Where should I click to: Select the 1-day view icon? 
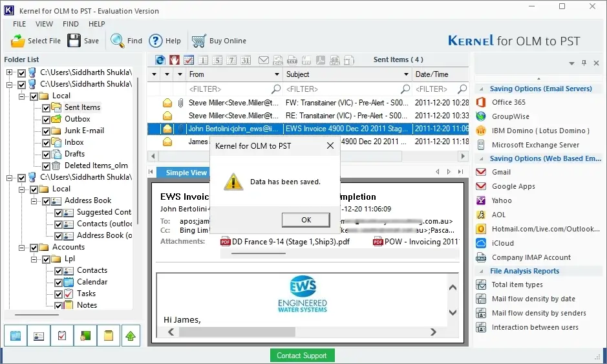tap(203, 60)
